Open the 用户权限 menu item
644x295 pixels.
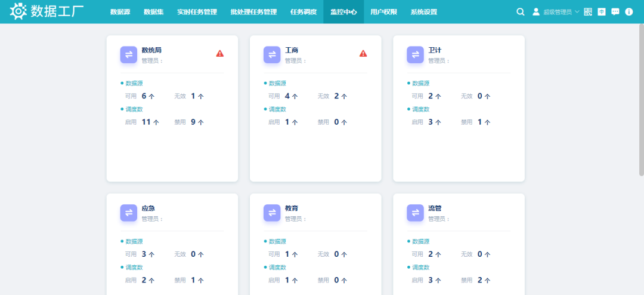pyautogui.click(x=383, y=12)
